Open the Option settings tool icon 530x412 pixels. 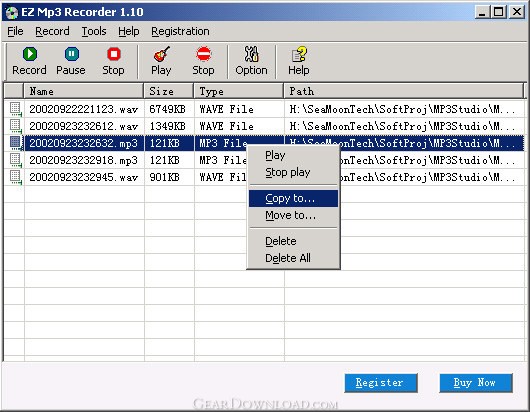[251, 54]
